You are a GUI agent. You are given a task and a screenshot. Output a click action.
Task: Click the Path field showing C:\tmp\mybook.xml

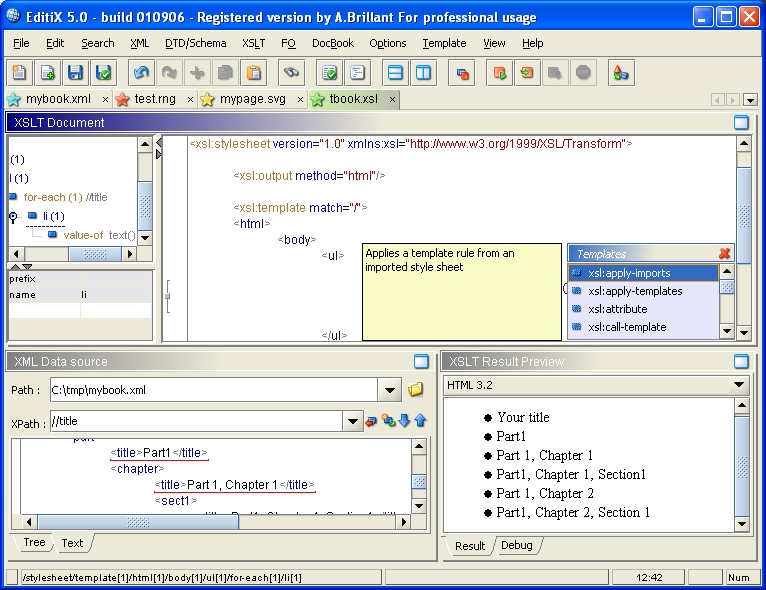(213, 390)
